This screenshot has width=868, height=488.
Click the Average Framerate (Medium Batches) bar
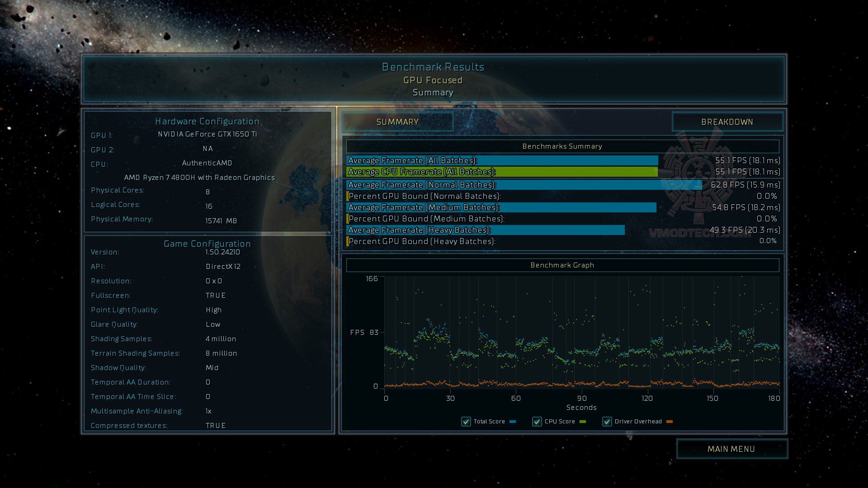pyautogui.click(x=501, y=207)
